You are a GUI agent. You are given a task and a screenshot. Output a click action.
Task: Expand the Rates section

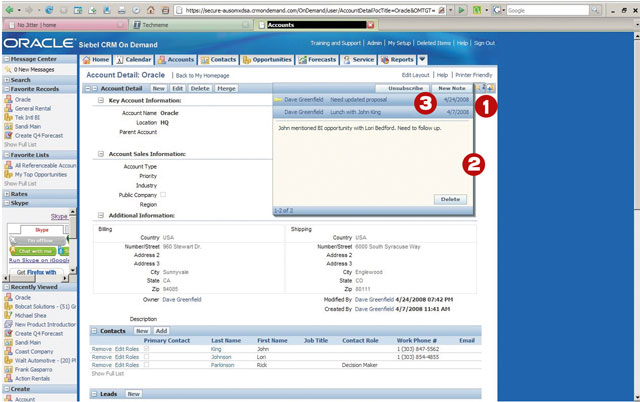[7, 194]
